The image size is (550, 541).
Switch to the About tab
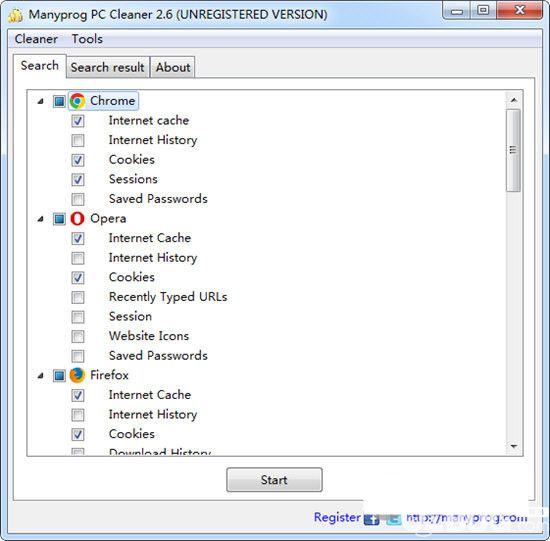173,67
